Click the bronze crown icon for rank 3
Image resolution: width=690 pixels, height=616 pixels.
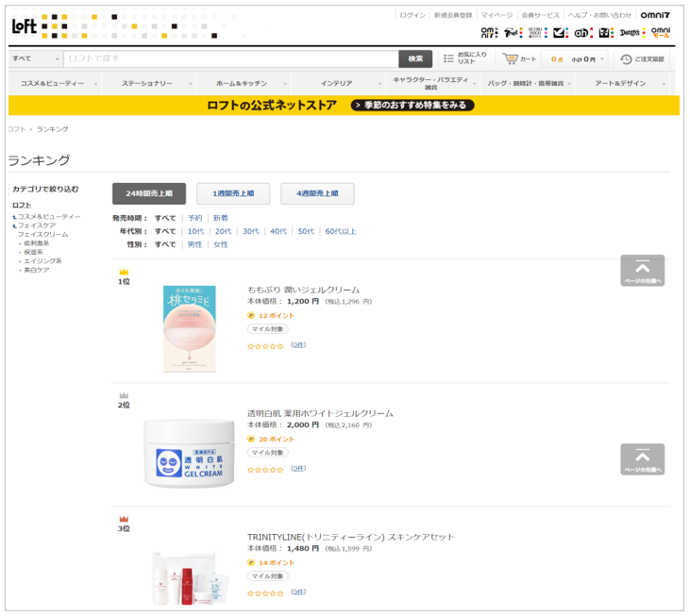click(x=124, y=519)
